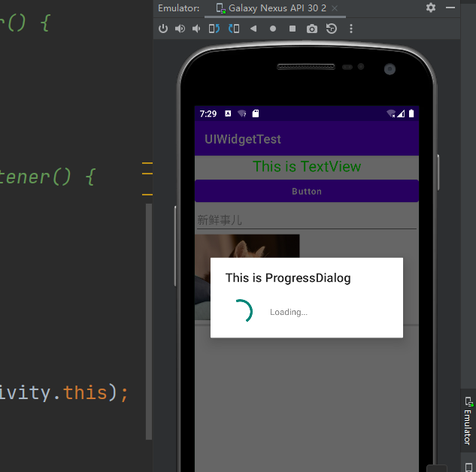Rotate emulator right icon
The width and height of the screenshot is (476, 472).
coord(234,29)
